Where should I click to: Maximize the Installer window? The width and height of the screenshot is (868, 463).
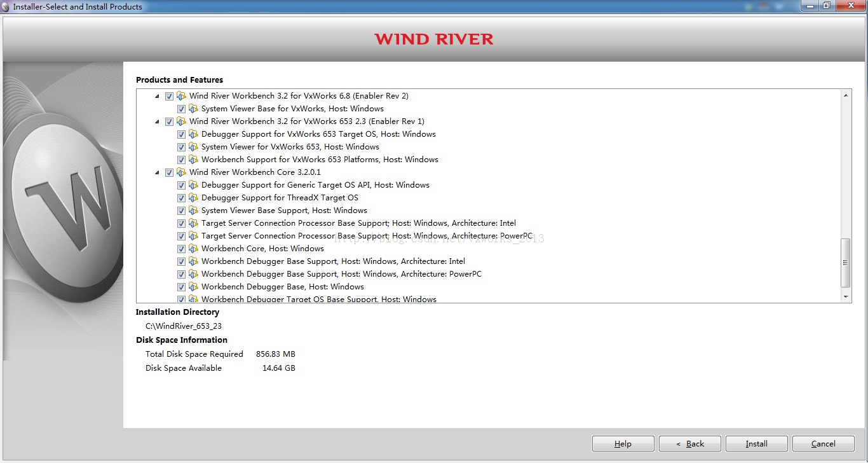coord(827,6)
